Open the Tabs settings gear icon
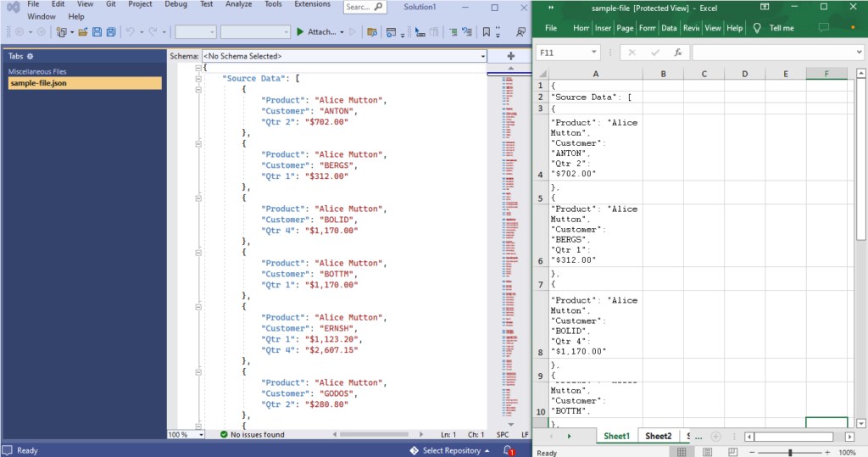 (30, 56)
